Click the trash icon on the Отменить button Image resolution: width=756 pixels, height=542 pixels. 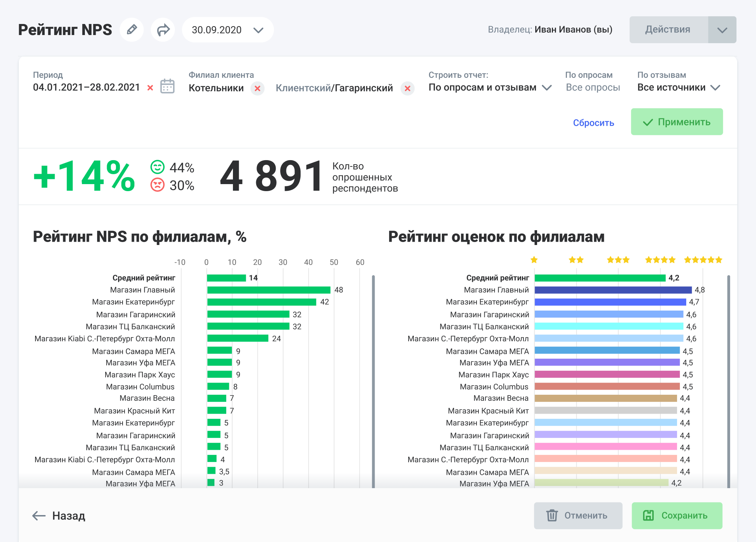coord(552,515)
